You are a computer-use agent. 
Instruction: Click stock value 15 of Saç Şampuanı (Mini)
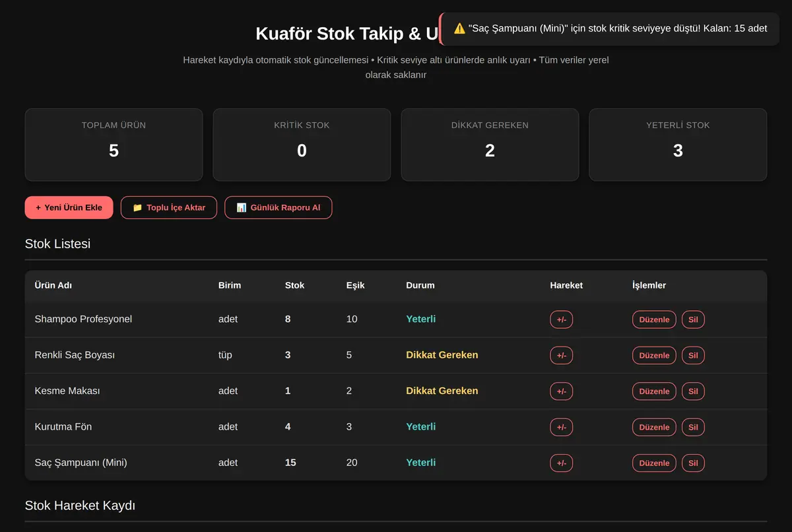(290, 462)
